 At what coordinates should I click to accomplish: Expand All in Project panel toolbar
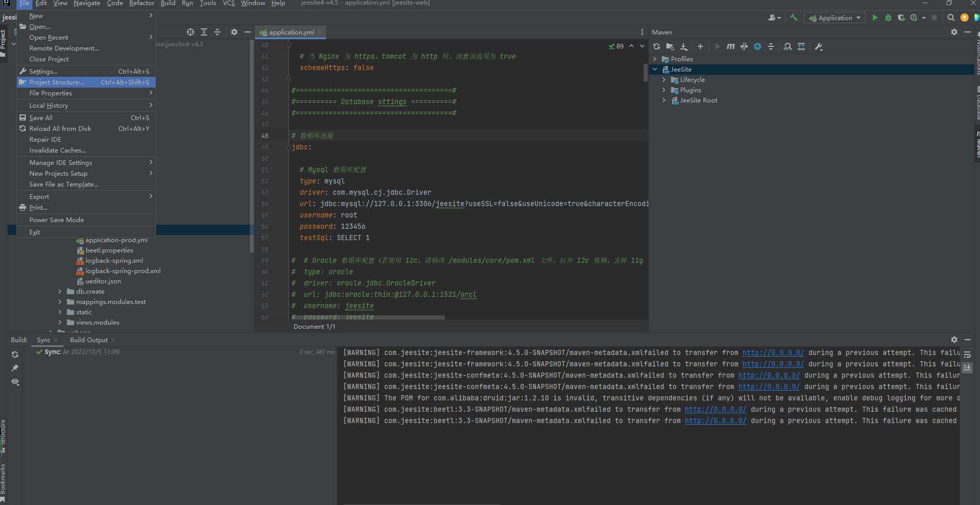coord(204,32)
